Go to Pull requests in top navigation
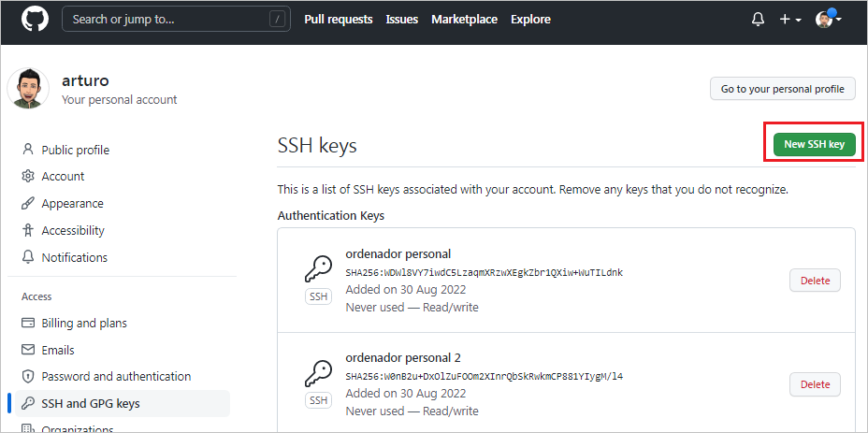Viewport: 868px width, 433px height. point(339,20)
